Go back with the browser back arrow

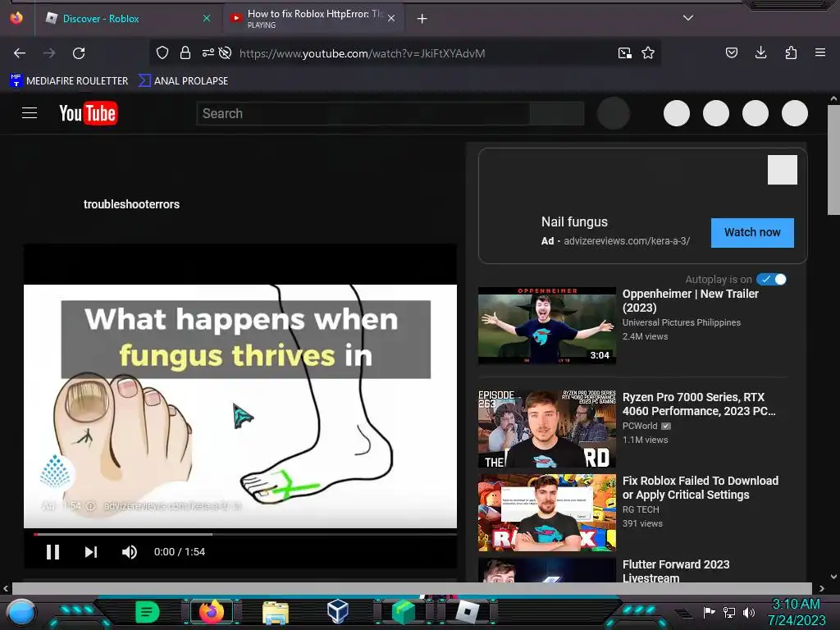(20, 53)
